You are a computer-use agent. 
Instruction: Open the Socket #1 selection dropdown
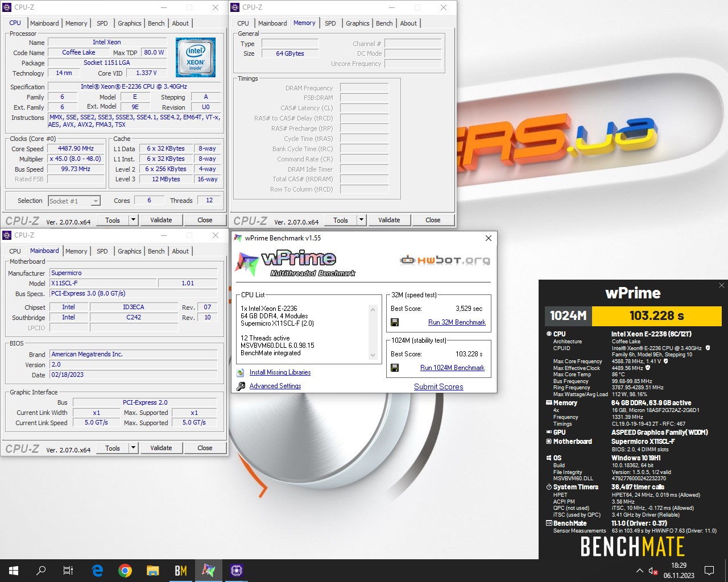[x=96, y=201]
